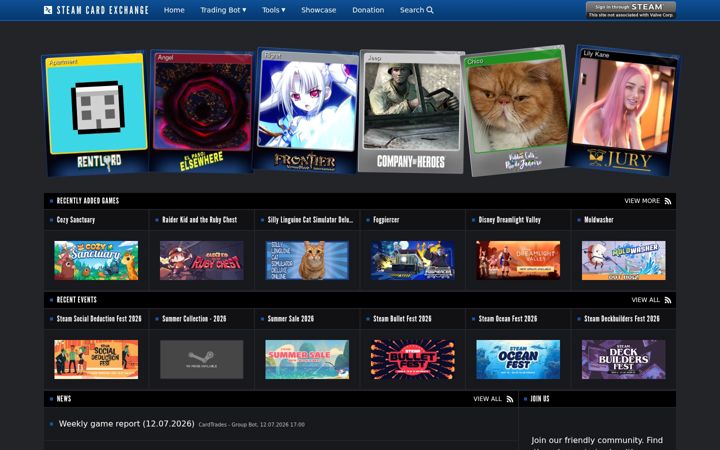The height and width of the screenshot is (450, 720).
Task: Expand the Trading Bot dropdown menu
Action: tap(223, 10)
